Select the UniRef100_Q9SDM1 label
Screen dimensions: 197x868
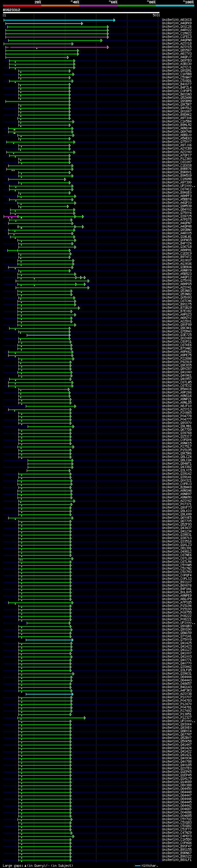(x=177, y=71)
